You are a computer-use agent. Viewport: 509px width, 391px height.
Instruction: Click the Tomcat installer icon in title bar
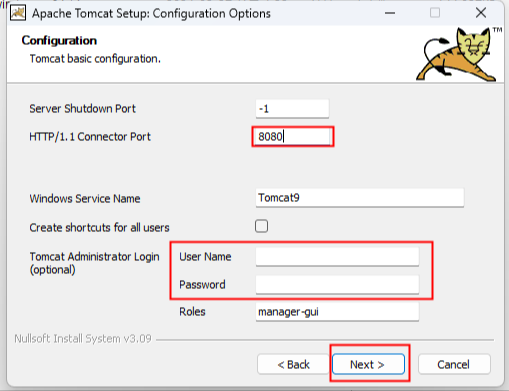tap(18, 13)
